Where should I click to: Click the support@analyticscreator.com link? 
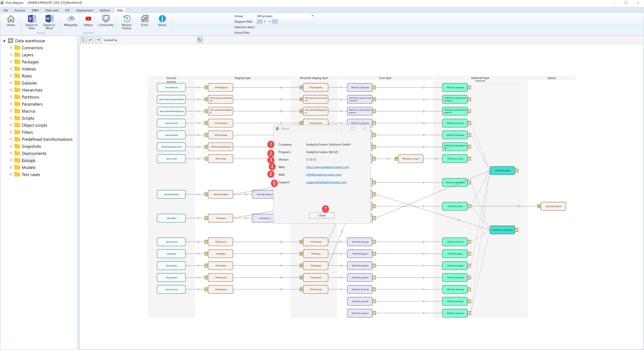(x=326, y=182)
